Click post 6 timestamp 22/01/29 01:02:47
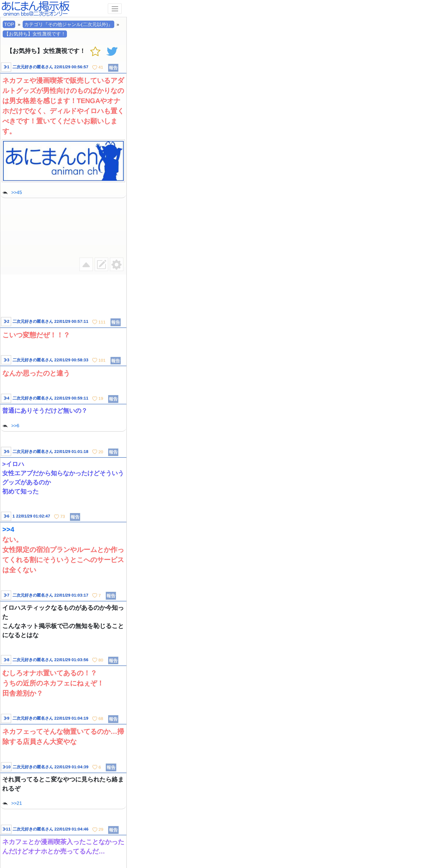434x868 pixels. click(x=33, y=516)
